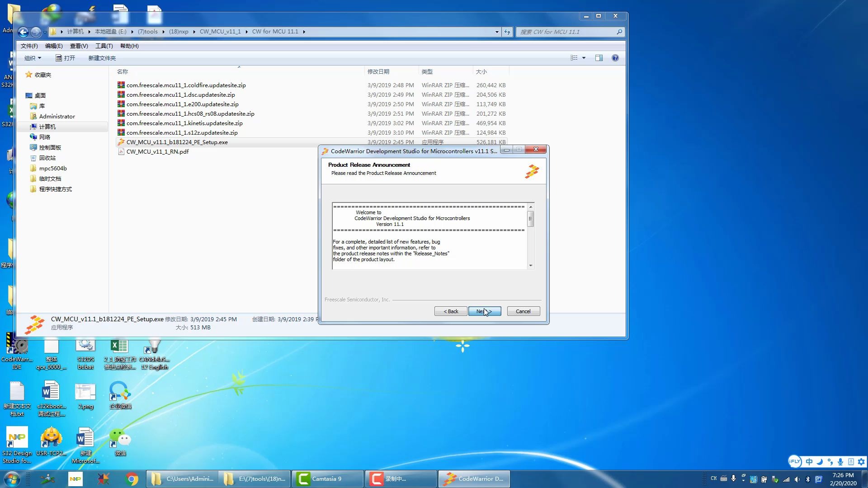The width and height of the screenshot is (868, 488).
Task: Select kinetis.updatesite.zip file
Action: tap(184, 123)
